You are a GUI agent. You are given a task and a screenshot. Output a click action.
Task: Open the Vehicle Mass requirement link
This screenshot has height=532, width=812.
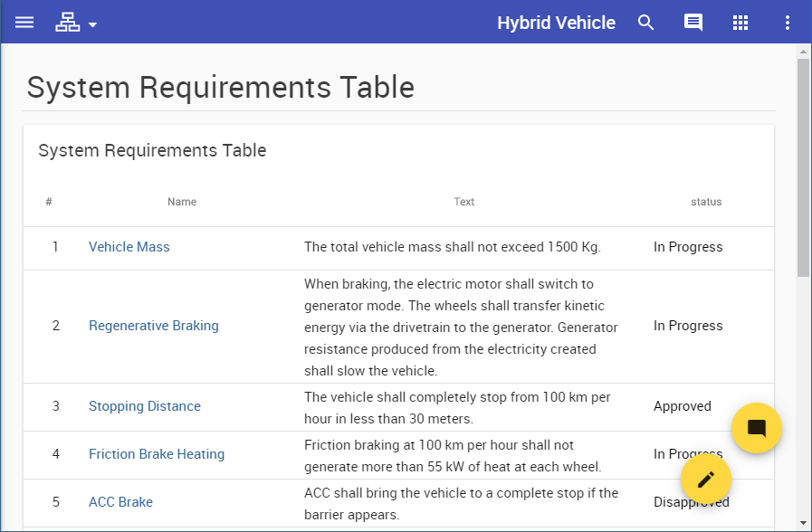[x=129, y=247]
